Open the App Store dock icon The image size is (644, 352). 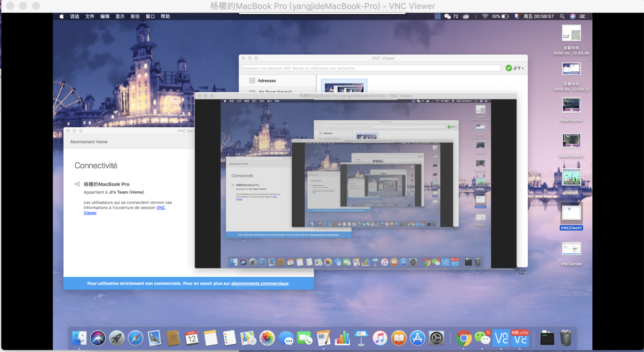tap(417, 338)
